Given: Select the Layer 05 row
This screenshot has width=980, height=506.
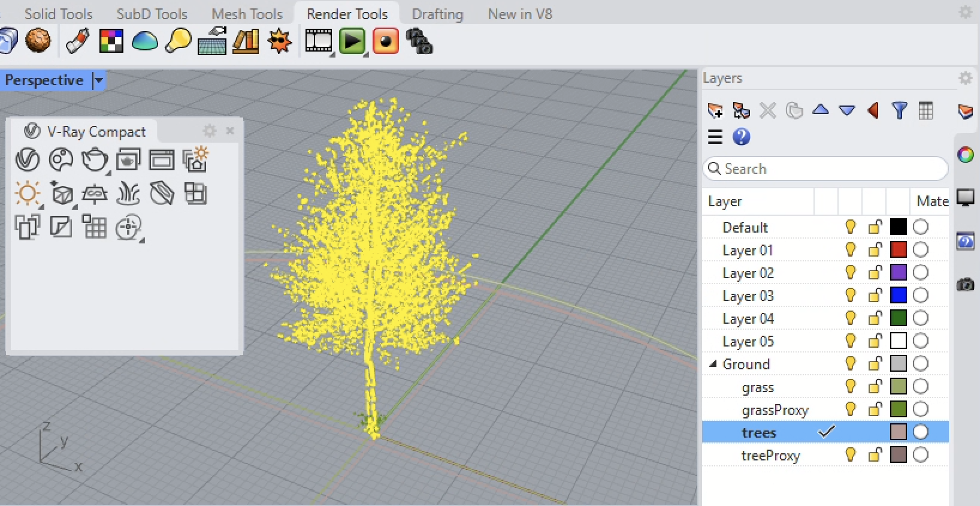Looking at the screenshot, I should pos(748,341).
